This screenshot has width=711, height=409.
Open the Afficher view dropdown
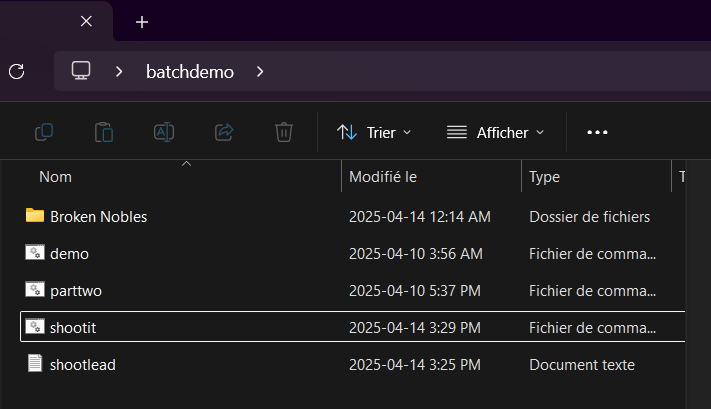495,132
